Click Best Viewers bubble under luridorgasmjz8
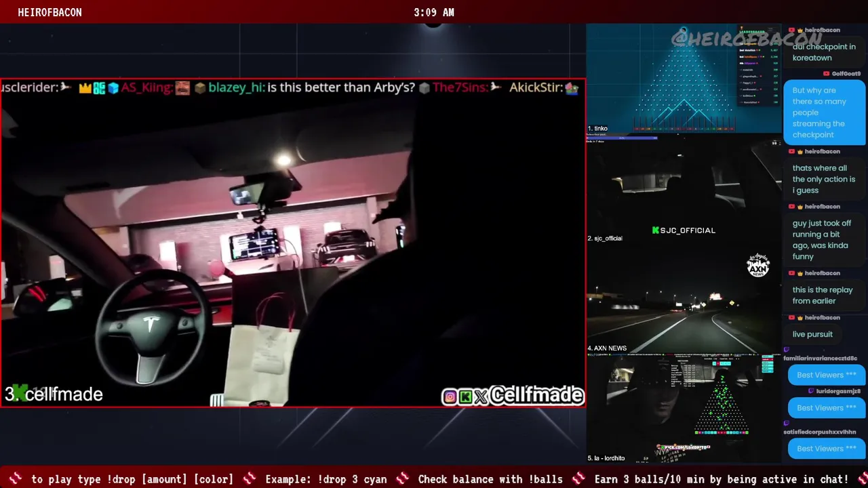868x488 pixels. pos(827,408)
